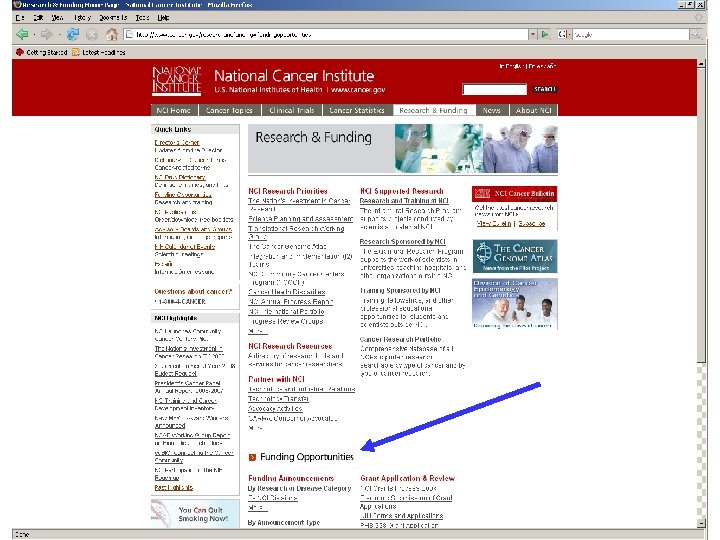Screen dimensions: 720x540
Task: Open the View menu
Action: [x=57, y=18]
